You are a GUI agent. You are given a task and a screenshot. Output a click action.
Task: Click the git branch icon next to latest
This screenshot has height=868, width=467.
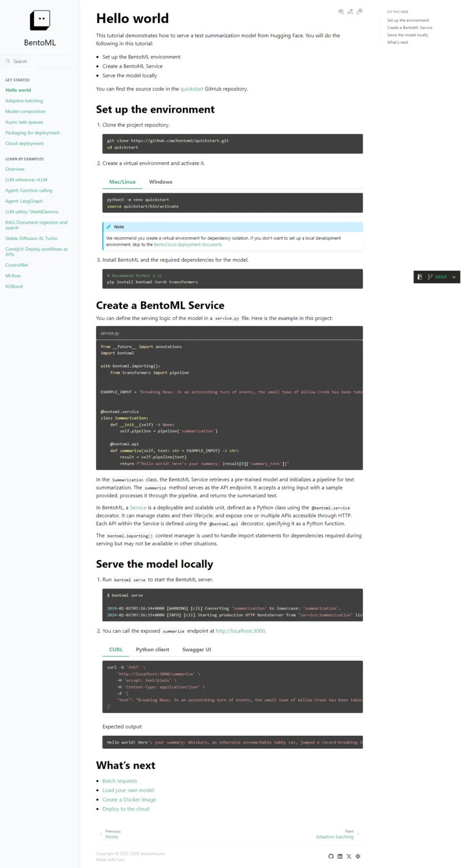tap(429, 276)
